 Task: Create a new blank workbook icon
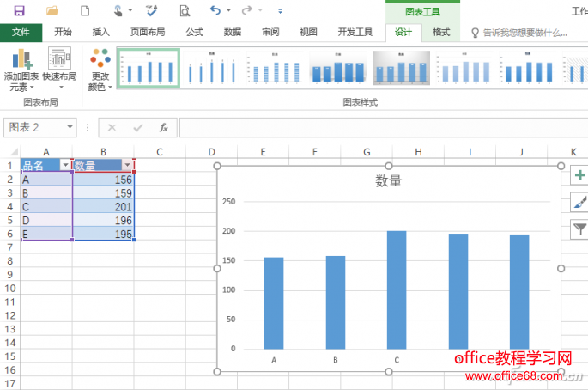tap(85, 10)
